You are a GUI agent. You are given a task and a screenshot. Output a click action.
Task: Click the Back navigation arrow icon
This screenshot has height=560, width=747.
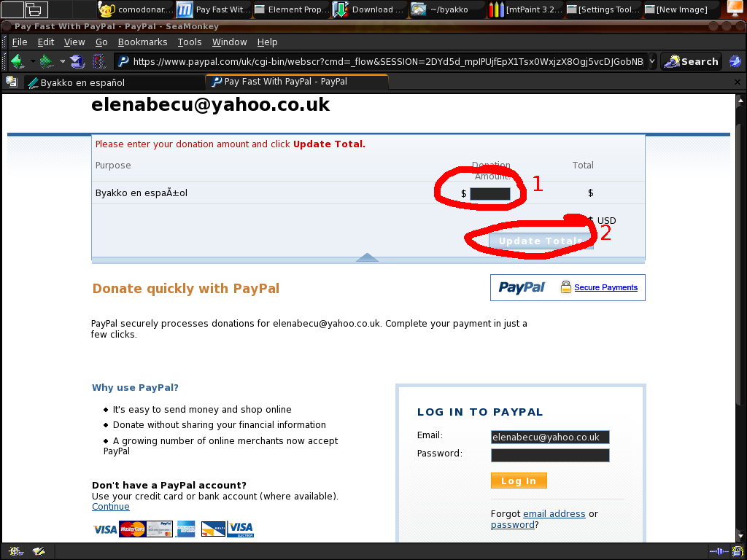[x=18, y=61]
